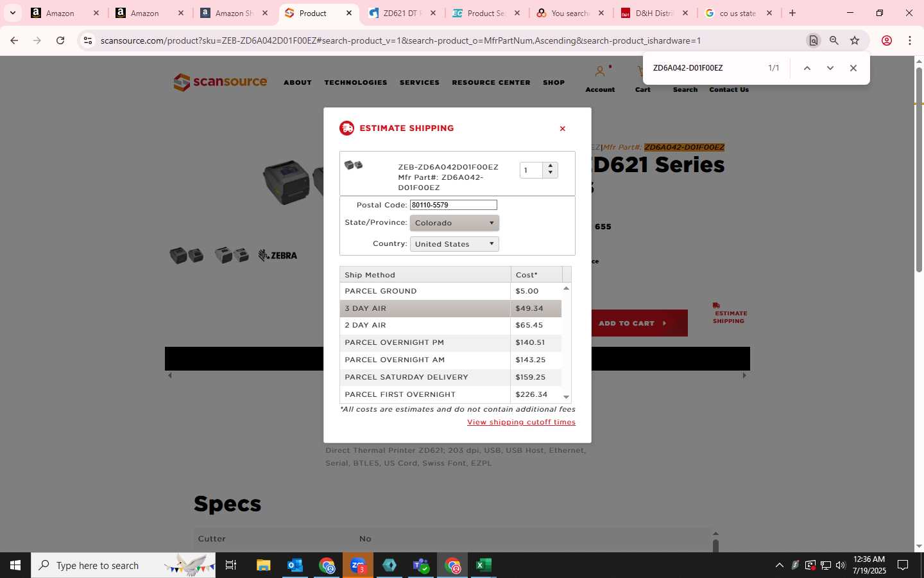Image resolution: width=924 pixels, height=578 pixels.
Task: Select the 3 DAY AIR ship method
Action: [x=450, y=308]
